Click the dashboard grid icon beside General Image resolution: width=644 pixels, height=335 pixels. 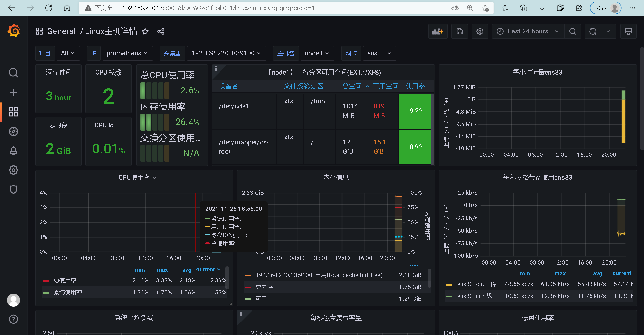pos(39,31)
